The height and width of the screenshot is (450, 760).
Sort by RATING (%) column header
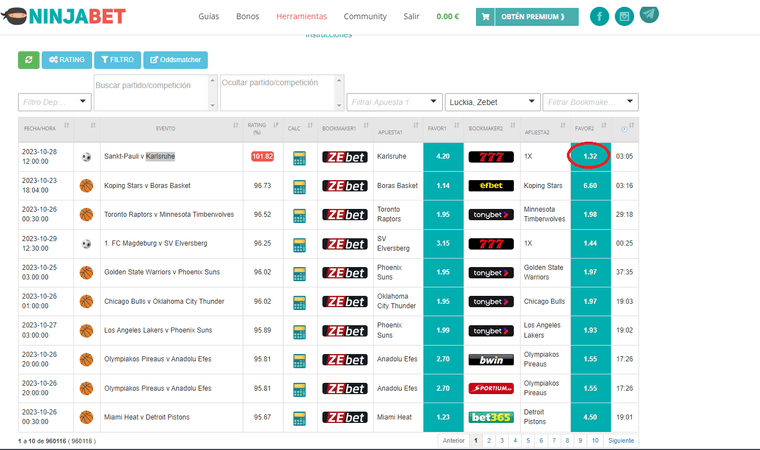point(263,129)
